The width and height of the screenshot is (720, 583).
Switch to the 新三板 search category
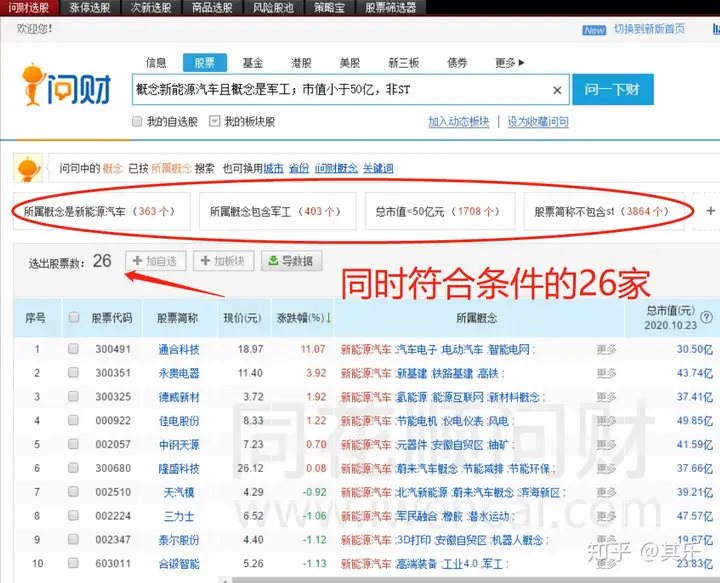tap(403, 62)
